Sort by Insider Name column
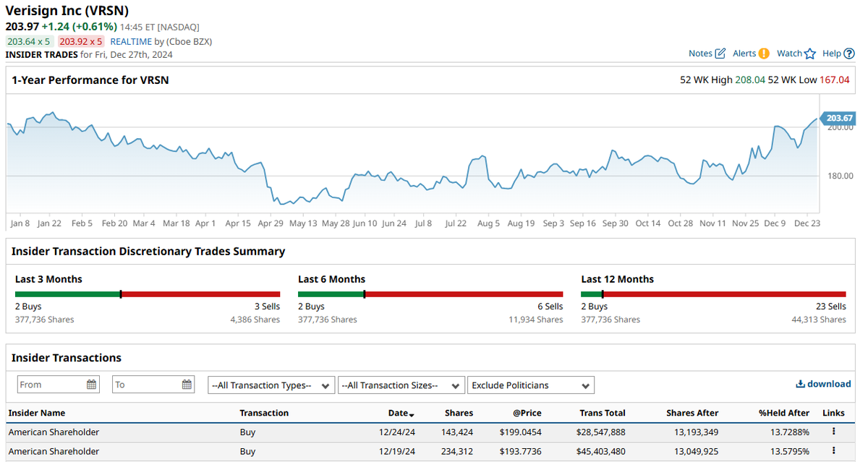The image size is (868, 462). [x=37, y=413]
